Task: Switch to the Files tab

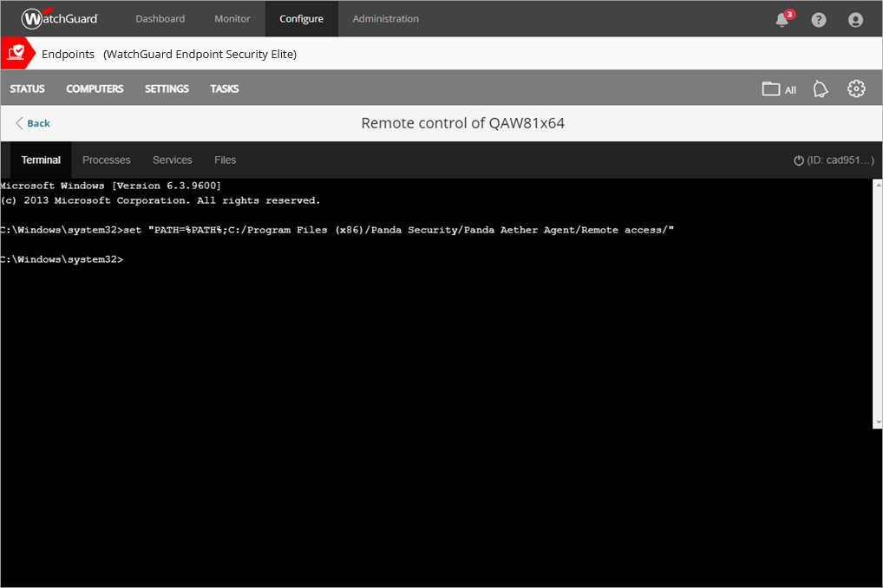Action: click(x=226, y=160)
